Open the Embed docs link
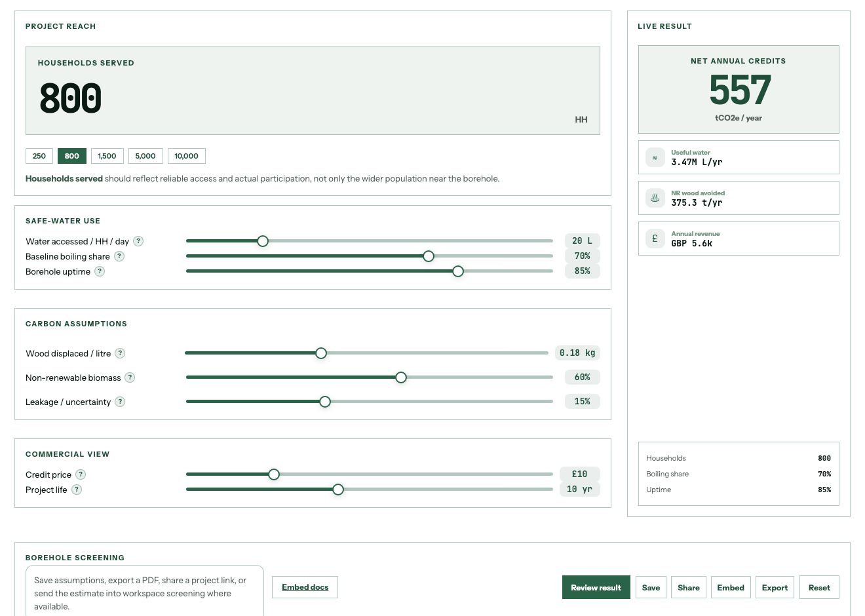 tap(305, 587)
